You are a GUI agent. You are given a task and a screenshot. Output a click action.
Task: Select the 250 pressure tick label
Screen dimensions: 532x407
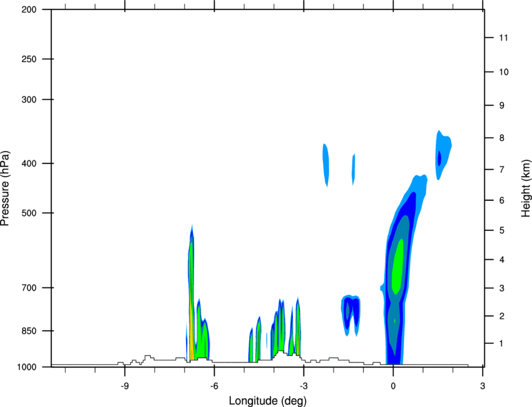[29, 59]
